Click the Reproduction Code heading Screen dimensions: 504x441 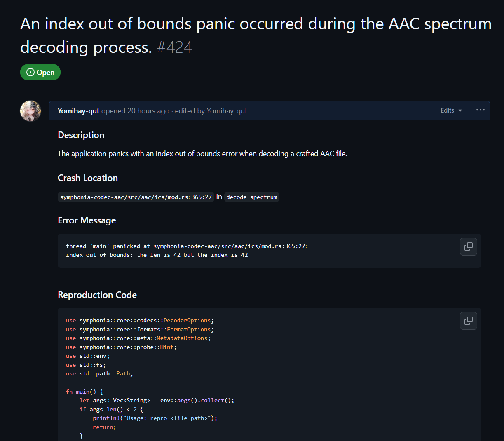tap(97, 295)
